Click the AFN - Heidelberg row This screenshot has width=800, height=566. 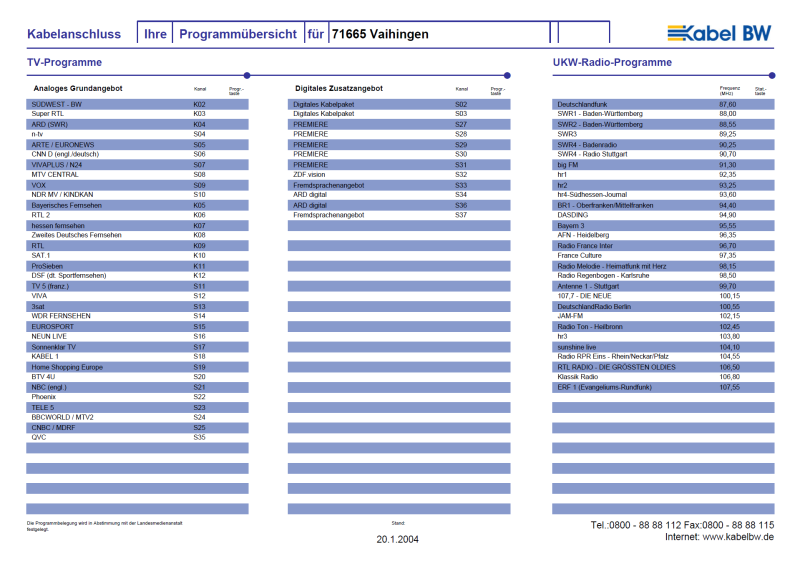(663, 235)
